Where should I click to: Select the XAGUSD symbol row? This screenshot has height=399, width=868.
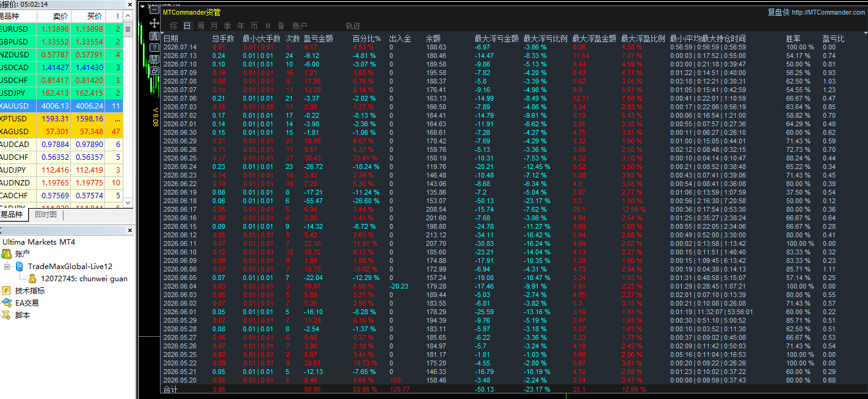point(61,131)
